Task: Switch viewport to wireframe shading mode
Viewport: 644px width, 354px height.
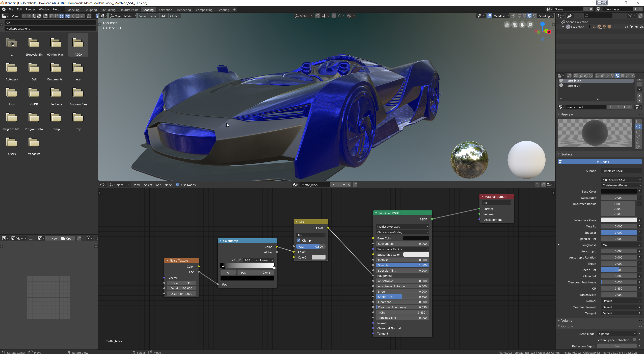Action: [x=520, y=16]
